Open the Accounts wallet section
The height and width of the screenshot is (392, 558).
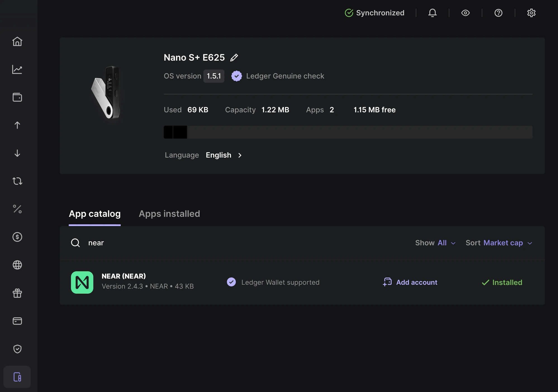[17, 97]
